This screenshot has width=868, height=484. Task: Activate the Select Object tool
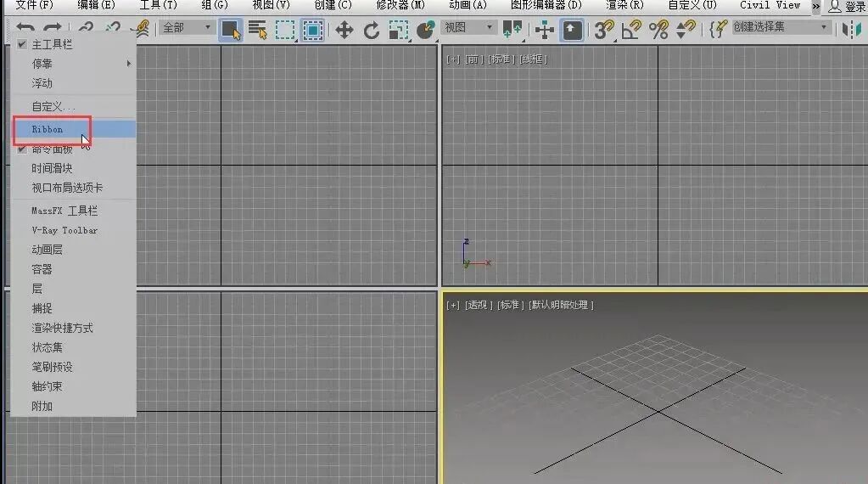click(x=231, y=30)
